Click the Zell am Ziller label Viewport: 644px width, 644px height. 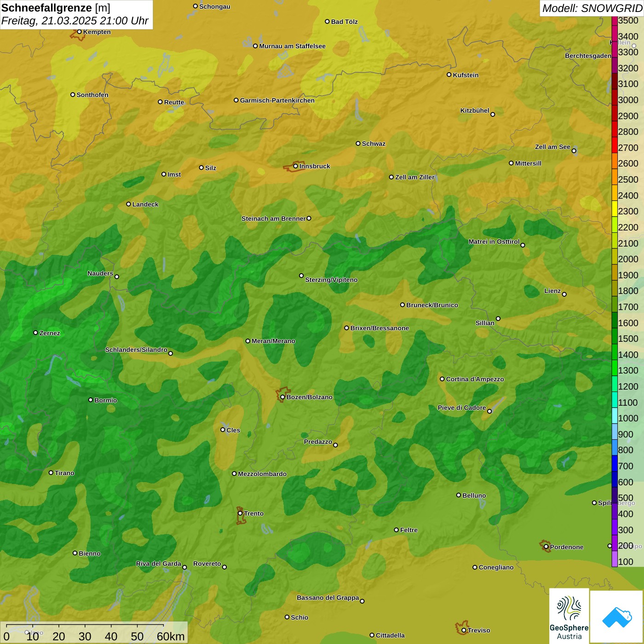click(x=415, y=177)
